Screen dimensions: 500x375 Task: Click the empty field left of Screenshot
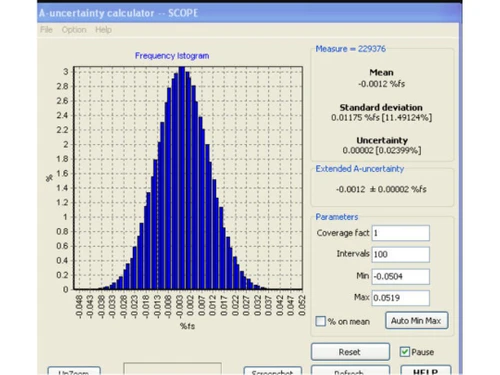(x=172, y=369)
